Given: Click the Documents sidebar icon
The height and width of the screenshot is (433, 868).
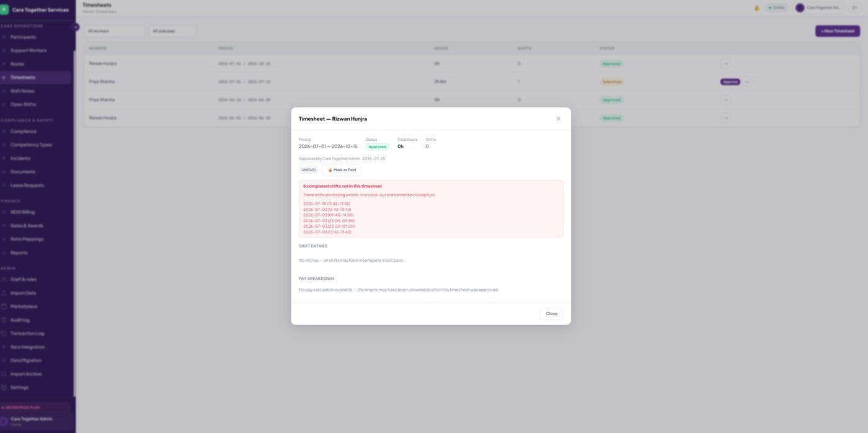Looking at the screenshot, I should pyautogui.click(x=4, y=172).
